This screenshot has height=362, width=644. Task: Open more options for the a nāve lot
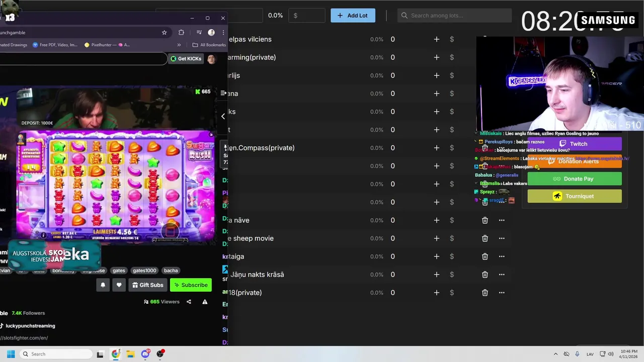pyautogui.click(x=502, y=220)
